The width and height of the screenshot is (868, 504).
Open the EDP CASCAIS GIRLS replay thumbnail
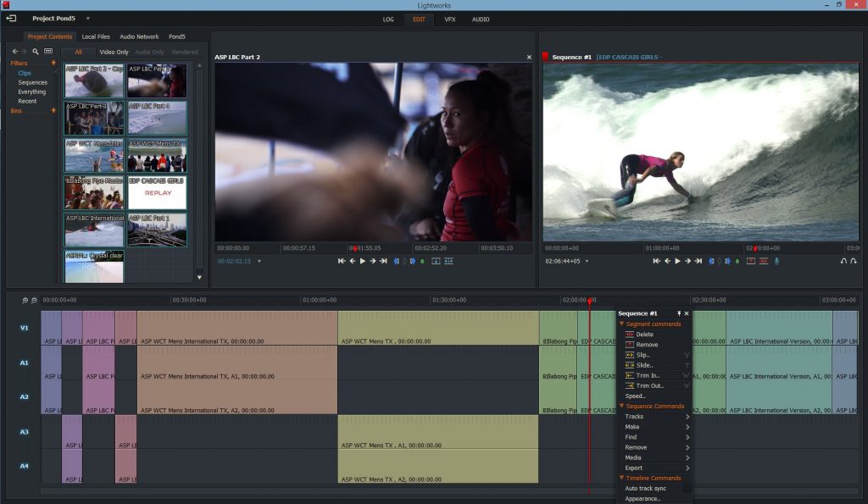tap(157, 192)
